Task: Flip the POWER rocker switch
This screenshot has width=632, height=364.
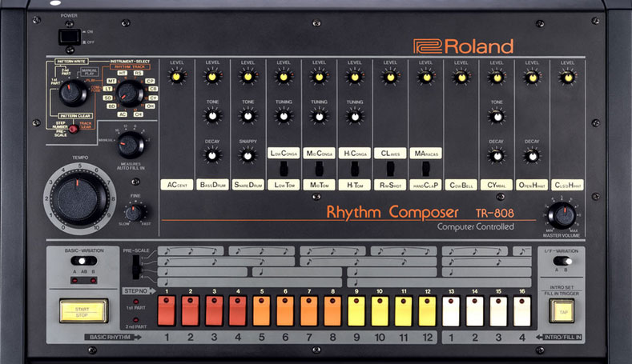Action: pos(70,37)
